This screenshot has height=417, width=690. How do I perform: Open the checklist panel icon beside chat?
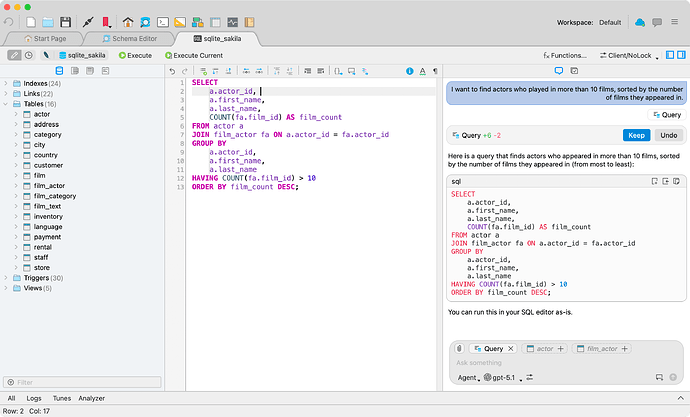574,70
